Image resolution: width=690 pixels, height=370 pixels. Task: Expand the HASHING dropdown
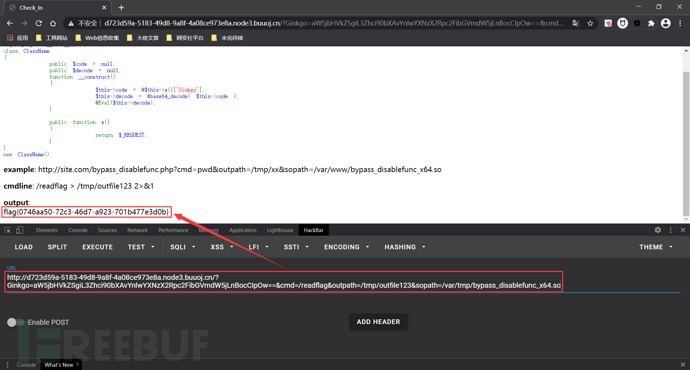click(x=404, y=247)
